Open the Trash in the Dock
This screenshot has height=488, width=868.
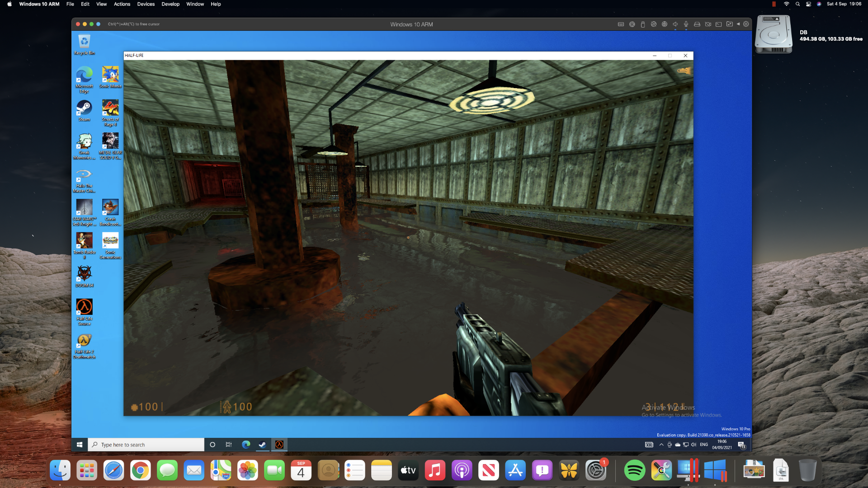click(807, 471)
